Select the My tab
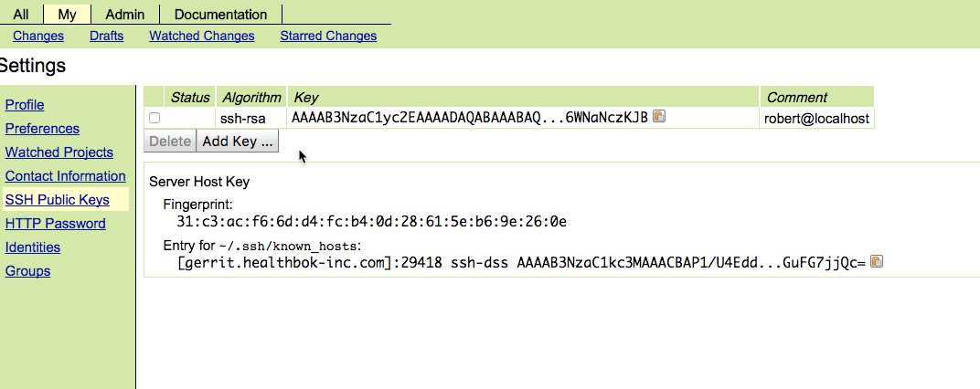 67,15
